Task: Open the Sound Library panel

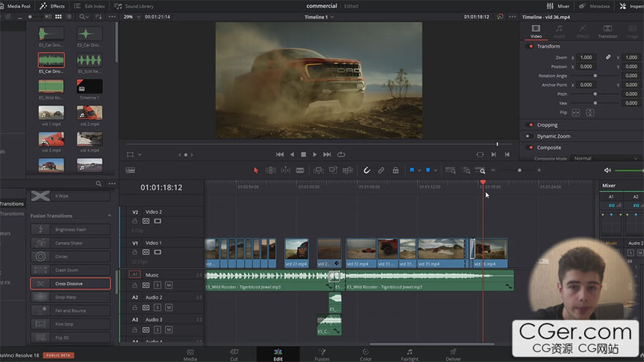Action: point(135,6)
